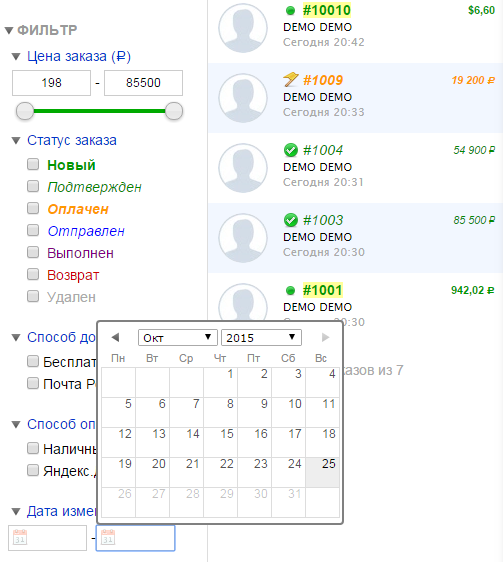
Task: Click the price 19 200 ₽ of order #1009
Action: click(x=473, y=80)
